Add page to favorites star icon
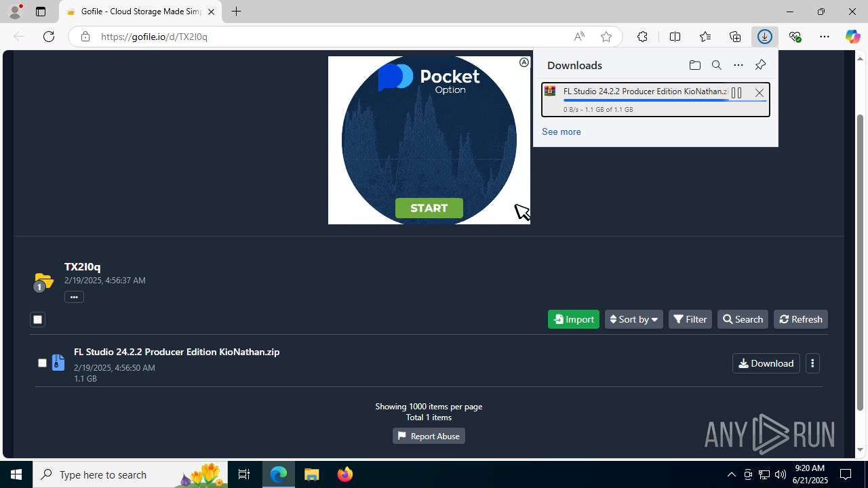868x488 pixels. pos(606,37)
